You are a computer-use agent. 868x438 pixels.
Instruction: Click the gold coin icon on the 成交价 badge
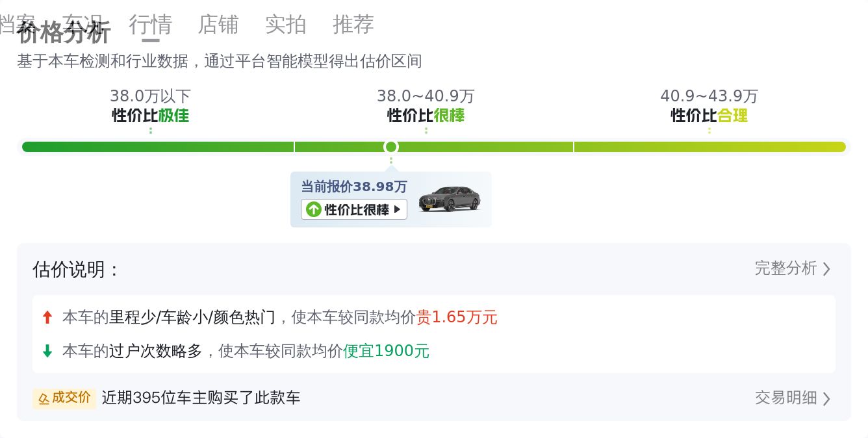pyautogui.click(x=44, y=398)
